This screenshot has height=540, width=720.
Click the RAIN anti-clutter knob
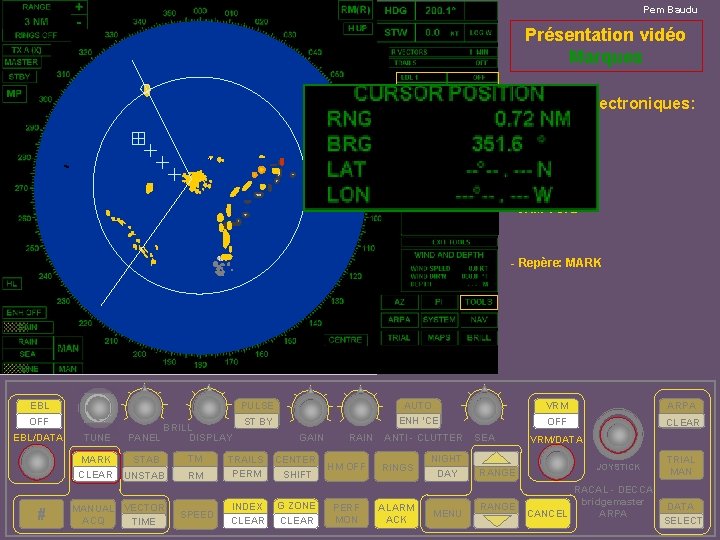[x=360, y=409]
